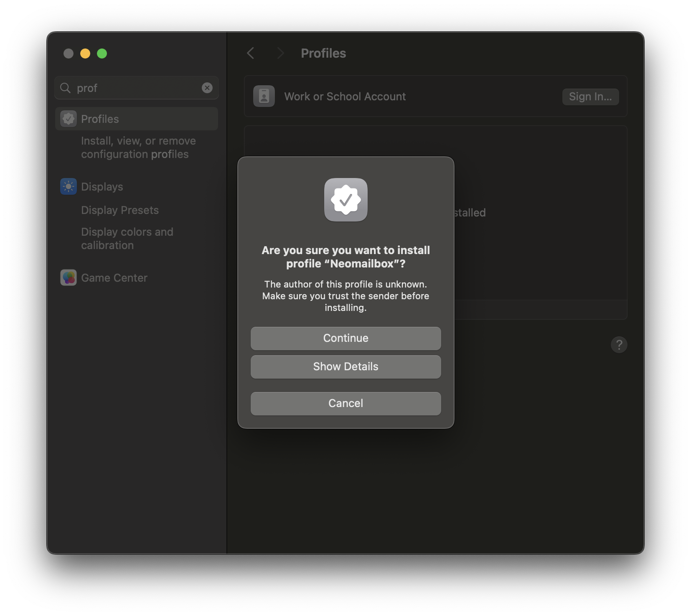Viewport: 691px width, 616px height.
Task: Show Details of the Neomailbox profile
Action: [345, 367]
